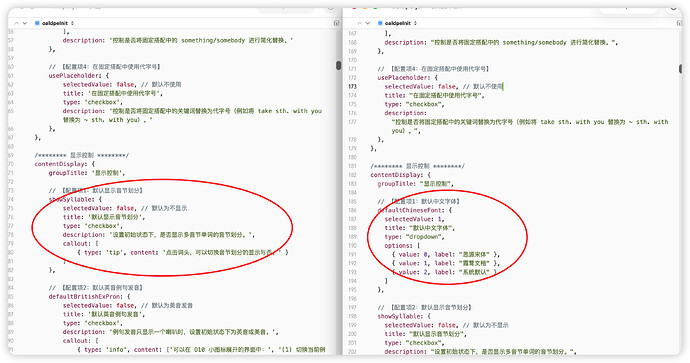Click 'defaultBritishExPron: {' in the left window

(x=89, y=297)
